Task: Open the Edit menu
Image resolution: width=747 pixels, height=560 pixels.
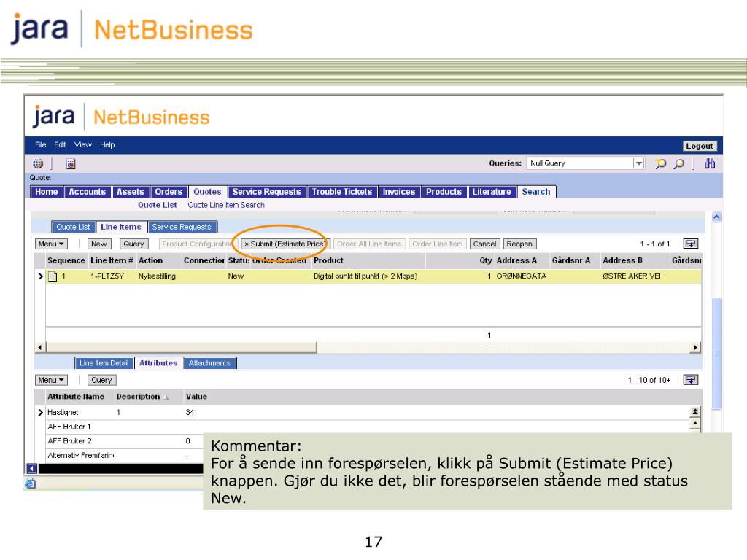Action: 60,145
